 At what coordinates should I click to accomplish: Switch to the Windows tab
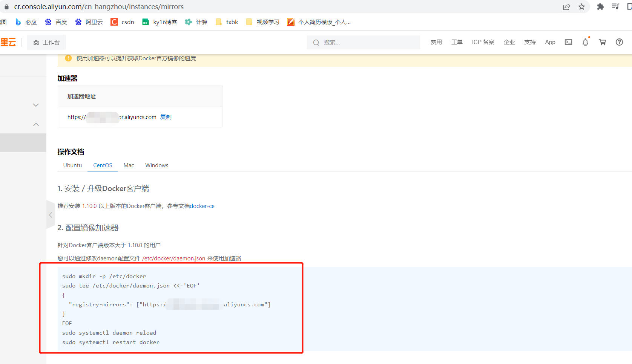(x=157, y=165)
